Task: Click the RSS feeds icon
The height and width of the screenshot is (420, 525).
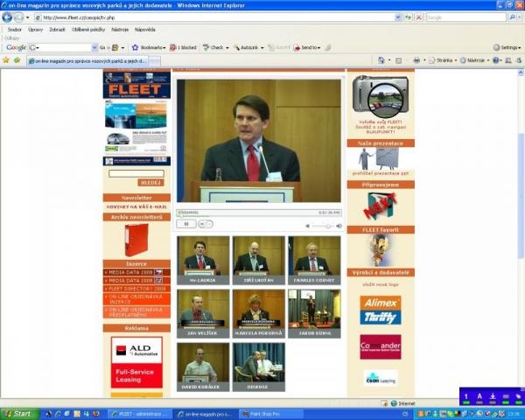Action: [x=398, y=60]
